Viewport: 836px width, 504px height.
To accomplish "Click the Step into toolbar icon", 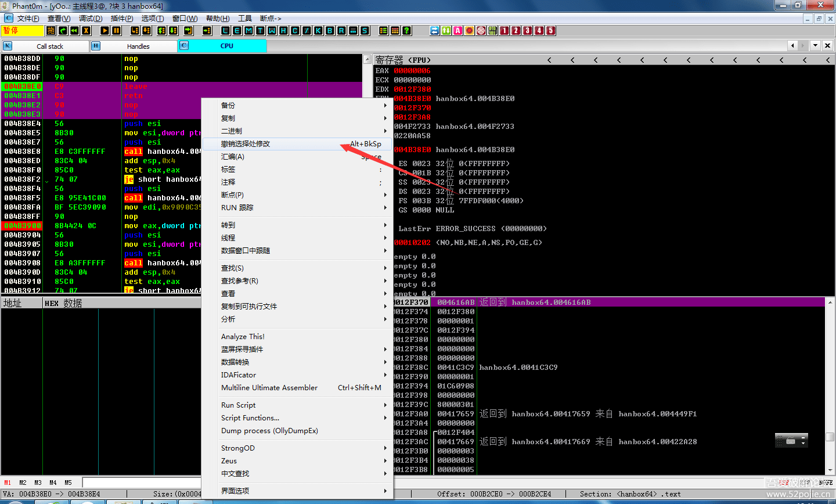I will (x=135, y=31).
